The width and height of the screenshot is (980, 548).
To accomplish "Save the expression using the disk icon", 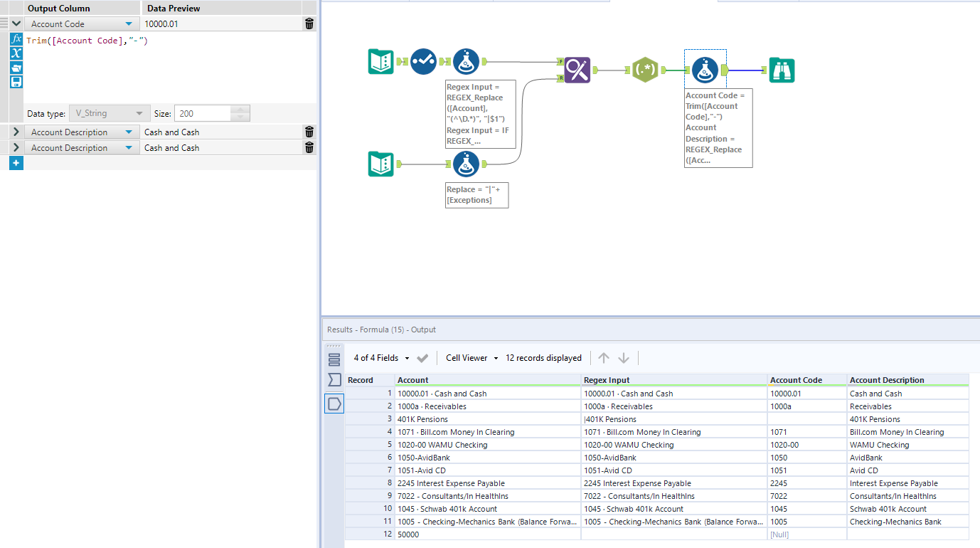I will [x=16, y=81].
